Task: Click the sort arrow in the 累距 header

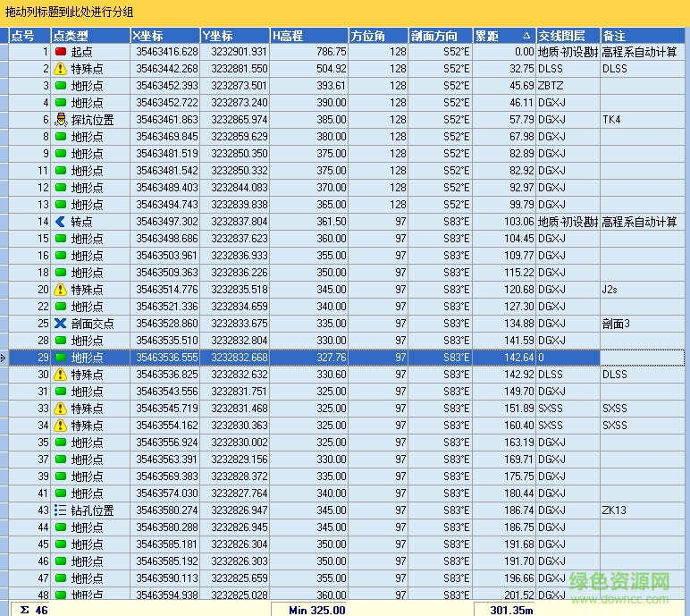Action: 526,36
